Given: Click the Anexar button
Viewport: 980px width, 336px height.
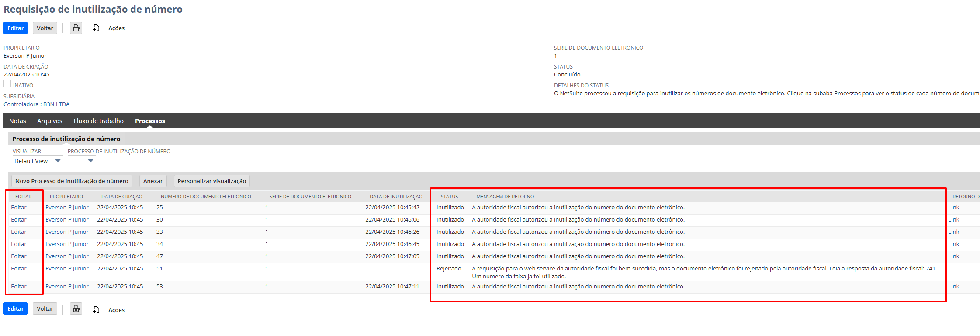Looking at the screenshot, I should (x=152, y=181).
